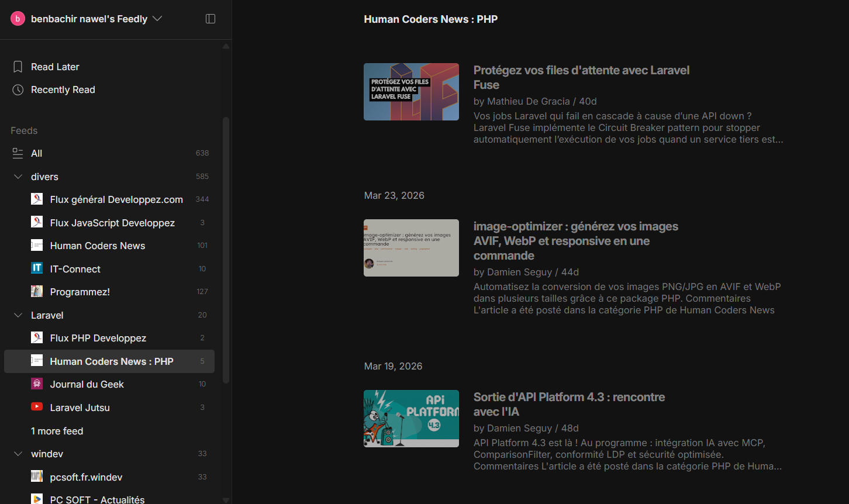Viewport: 849px width, 504px height.
Task: Click Human Coders News : PHP favicon
Action: [37, 361]
